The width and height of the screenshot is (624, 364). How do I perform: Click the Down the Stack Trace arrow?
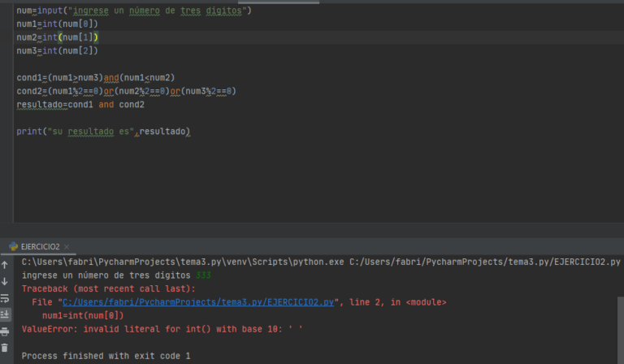(x=5, y=281)
